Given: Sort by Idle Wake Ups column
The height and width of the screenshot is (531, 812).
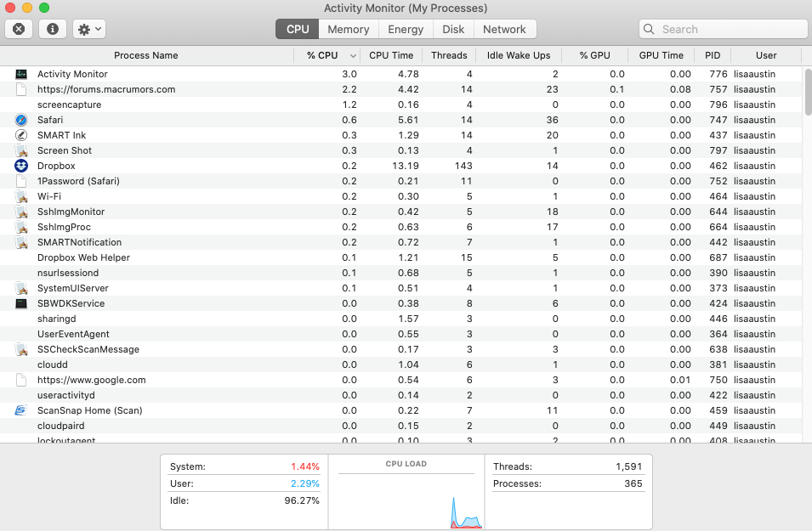Looking at the screenshot, I should (x=519, y=55).
